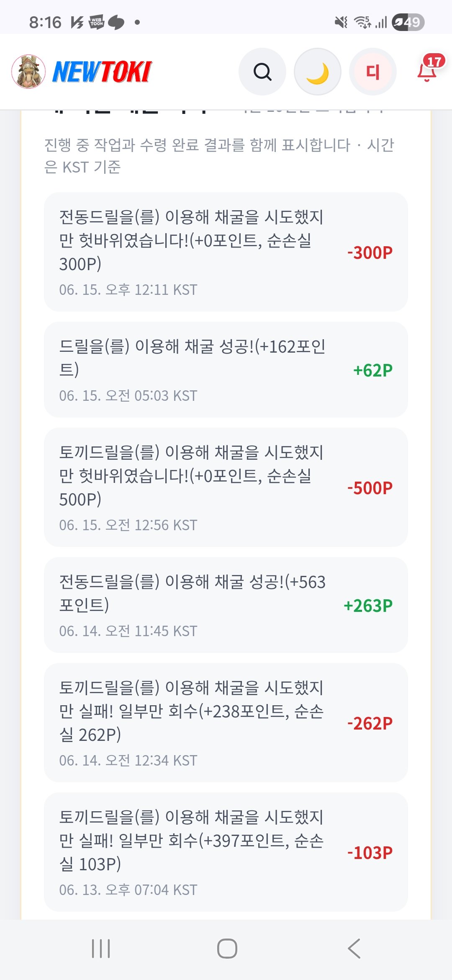This screenshot has width=452, height=980.
Task: Open the -300P 전동드릴 mining record
Action: click(x=226, y=252)
